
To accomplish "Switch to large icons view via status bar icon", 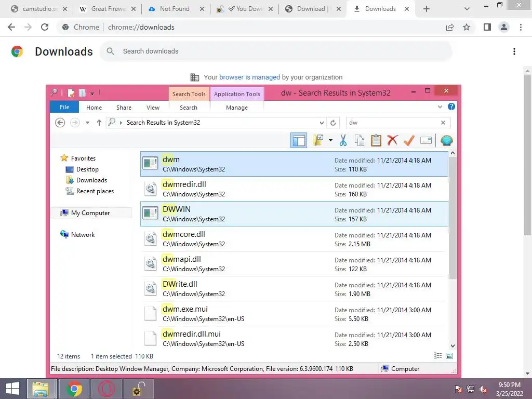I will [x=449, y=355].
